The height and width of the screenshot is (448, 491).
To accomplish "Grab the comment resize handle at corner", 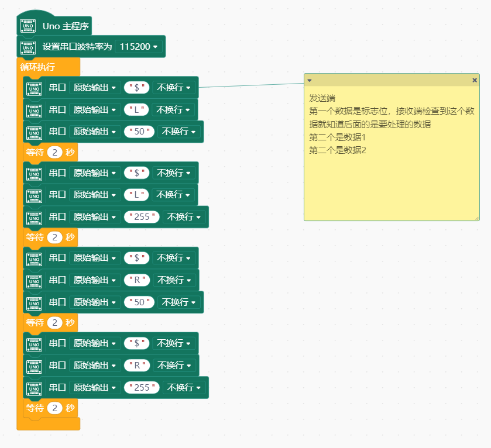I will (476, 218).
